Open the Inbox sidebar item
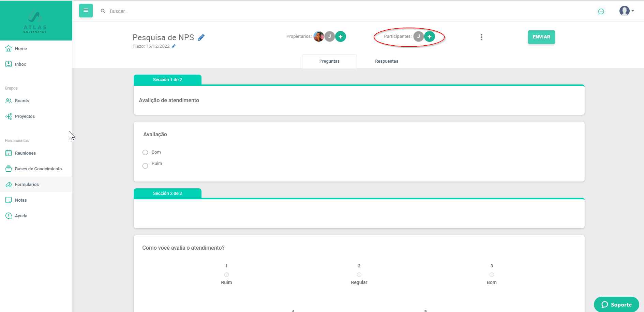Screen dimensions: 644x312 pos(20,64)
